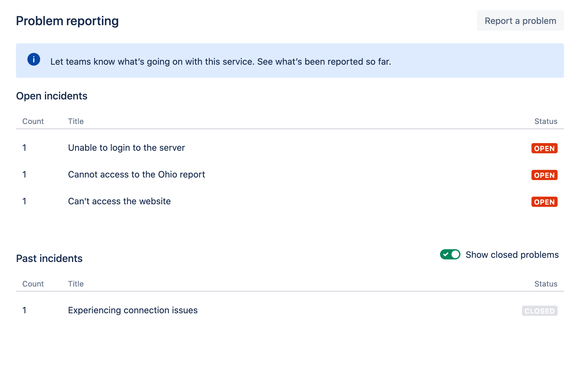The image size is (578, 392).
Task: Open the Can't access the website incident
Action: 119,201
